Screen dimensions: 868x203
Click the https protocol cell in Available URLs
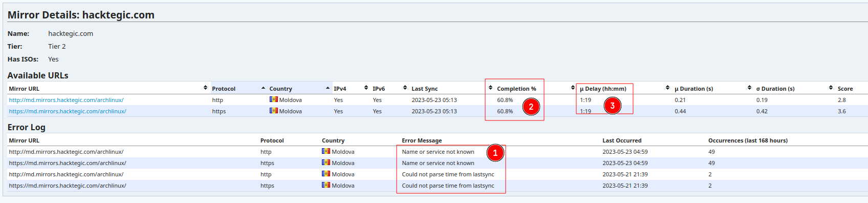pos(219,111)
